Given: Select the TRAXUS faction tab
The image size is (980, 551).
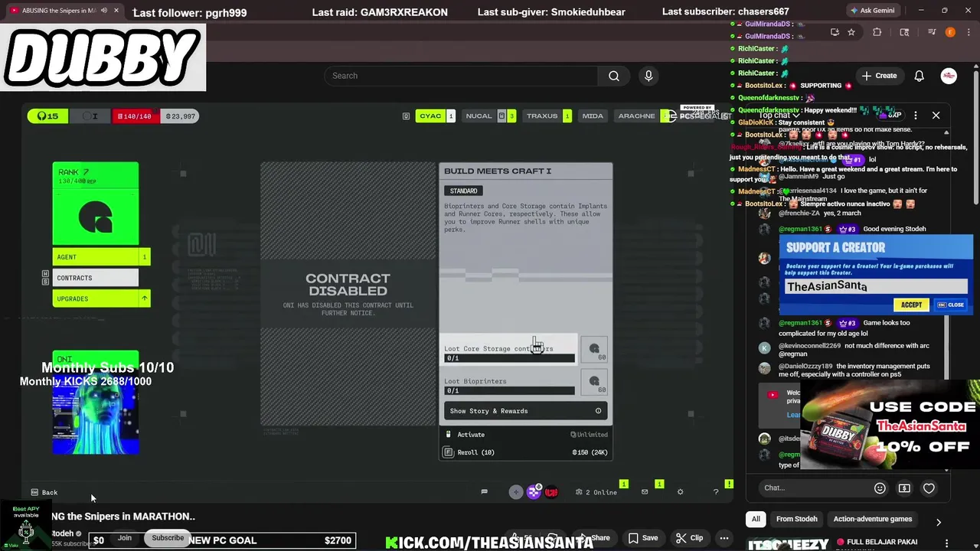Looking at the screenshot, I should click(547, 116).
